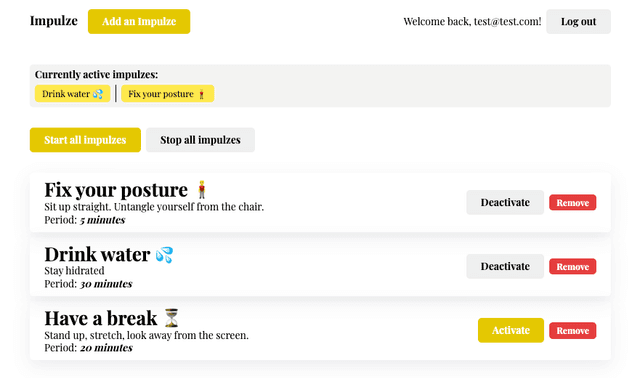Open the Add an Impulze form
The width and height of the screenshot is (640, 378).
[x=139, y=22]
